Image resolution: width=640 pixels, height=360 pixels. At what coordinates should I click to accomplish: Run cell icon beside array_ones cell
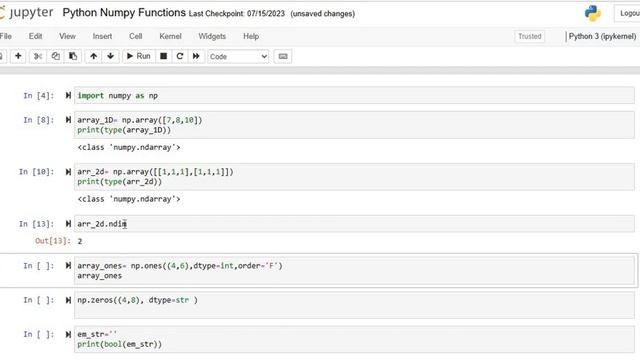point(68,266)
